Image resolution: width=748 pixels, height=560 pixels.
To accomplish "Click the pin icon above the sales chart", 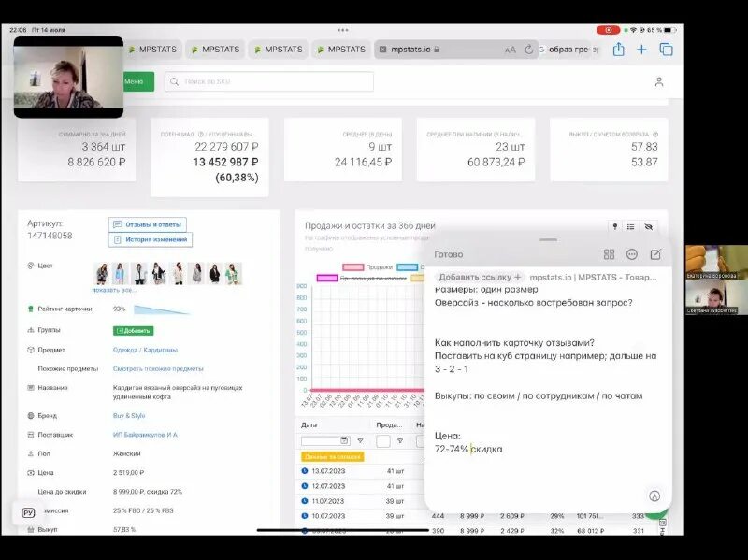I will coord(615,226).
